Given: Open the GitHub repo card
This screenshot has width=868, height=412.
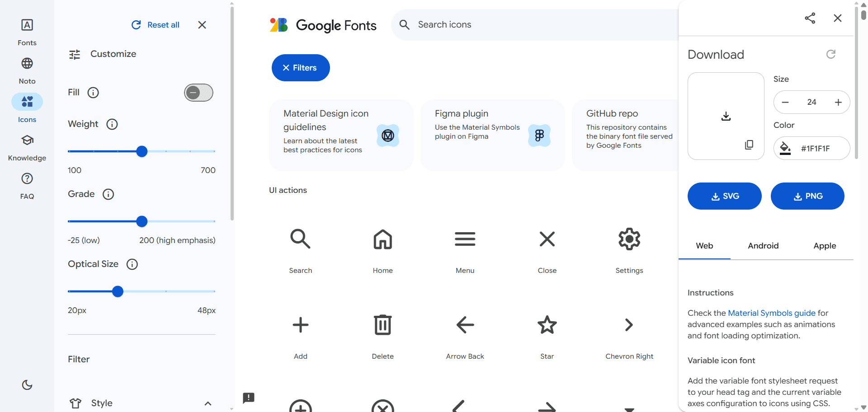Looking at the screenshot, I should click(x=626, y=135).
